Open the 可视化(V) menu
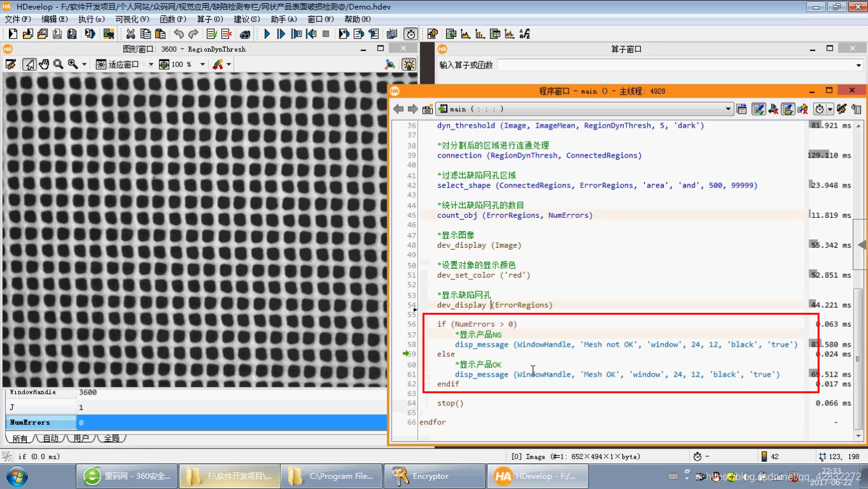This screenshot has height=489, width=868. click(x=132, y=19)
